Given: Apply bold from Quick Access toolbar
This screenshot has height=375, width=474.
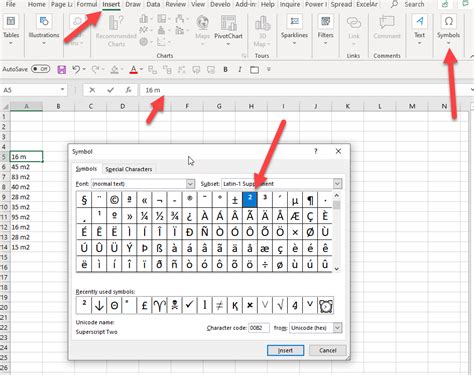Looking at the screenshot, I should pyautogui.click(x=226, y=69).
